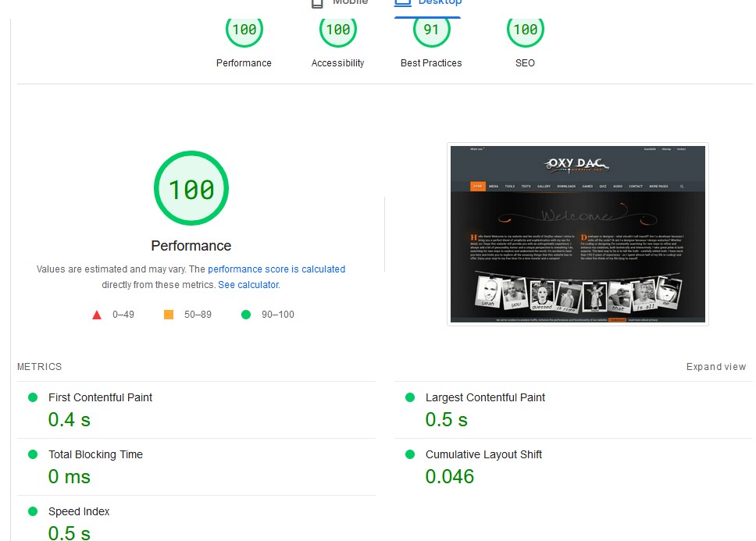Click green dot beside Total Blocking Time

pos(33,454)
